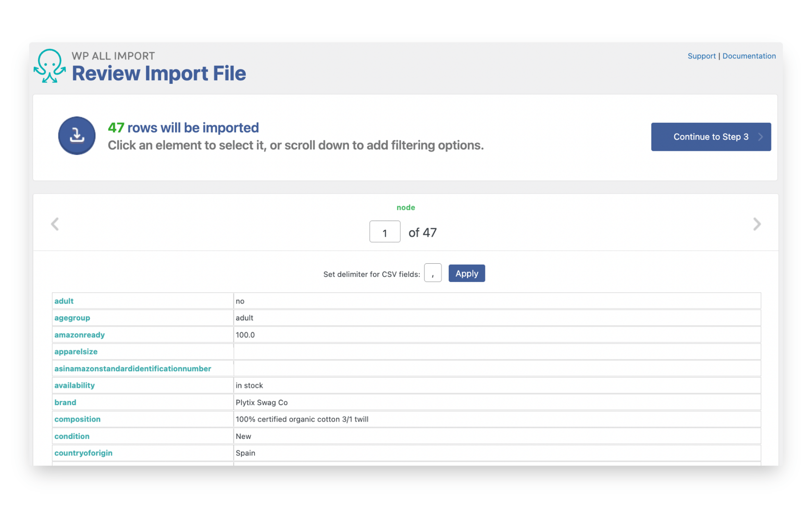Select the brand field name
This screenshot has height=508, width=812.
pyautogui.click(x=65, y=402)
